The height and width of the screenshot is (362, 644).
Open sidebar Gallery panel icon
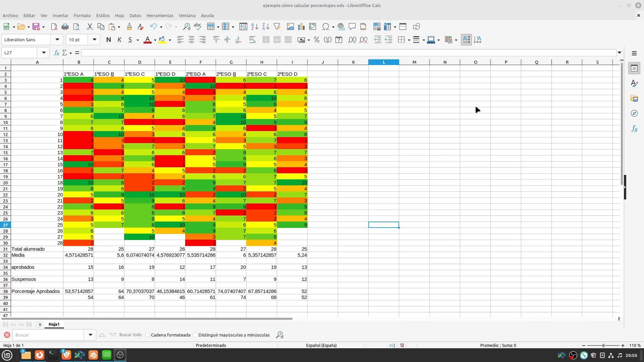[x=634, y=99]
